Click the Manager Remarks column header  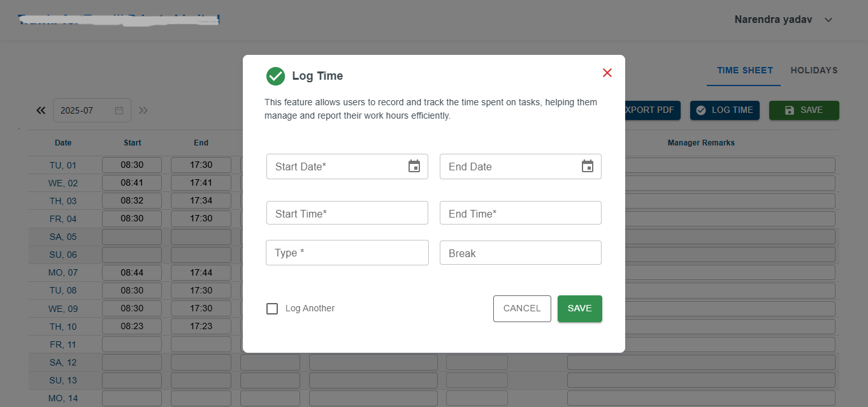[x=701, y=143]
